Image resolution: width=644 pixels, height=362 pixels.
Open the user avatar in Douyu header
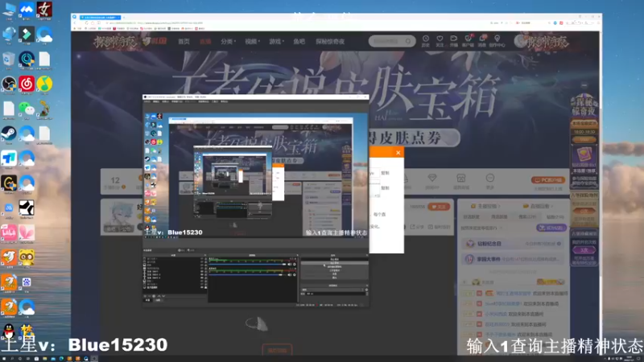coord(520,41)
